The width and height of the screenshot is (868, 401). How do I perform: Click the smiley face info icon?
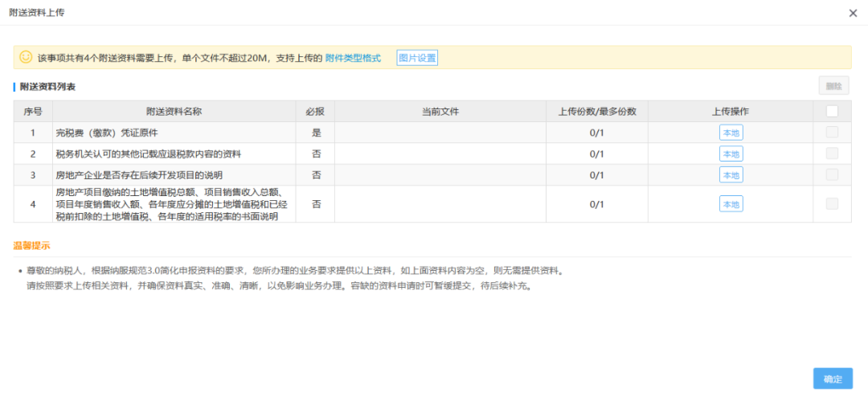26,57
